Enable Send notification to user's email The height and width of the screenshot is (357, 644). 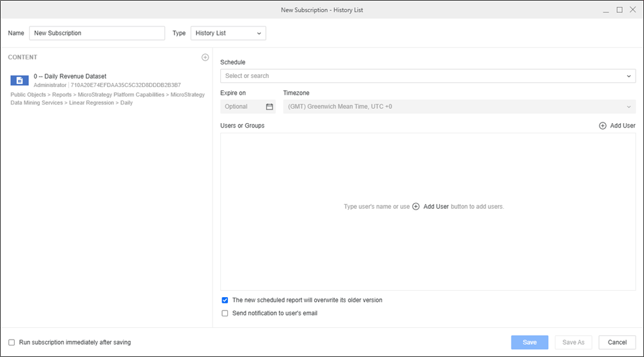225,314
